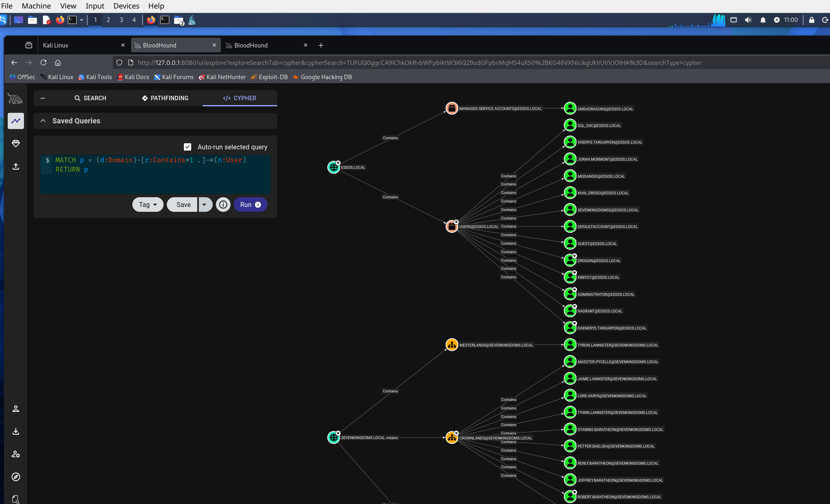Click the query info circle icon

tap(223, 205)
